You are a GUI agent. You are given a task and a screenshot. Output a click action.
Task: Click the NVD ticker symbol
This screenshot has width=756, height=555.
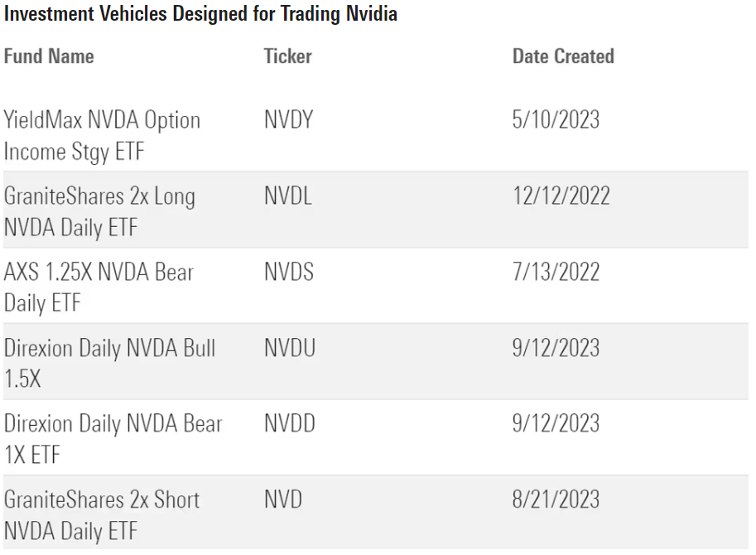(x=283, y=499)
